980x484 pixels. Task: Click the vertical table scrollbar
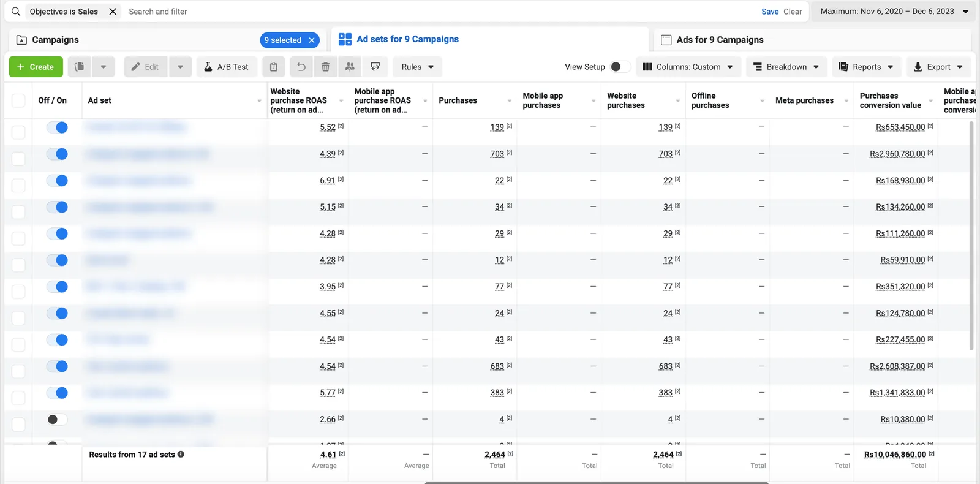tap(971, 236)
